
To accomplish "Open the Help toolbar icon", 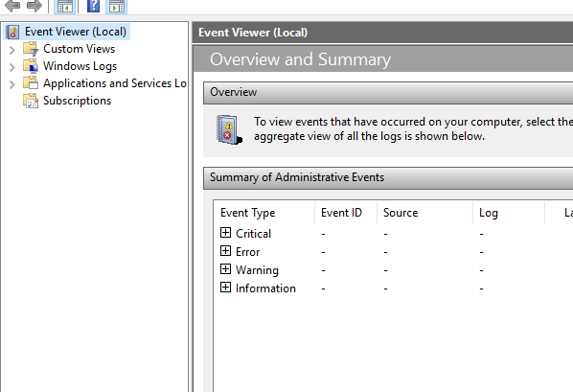I will point(93,6).
